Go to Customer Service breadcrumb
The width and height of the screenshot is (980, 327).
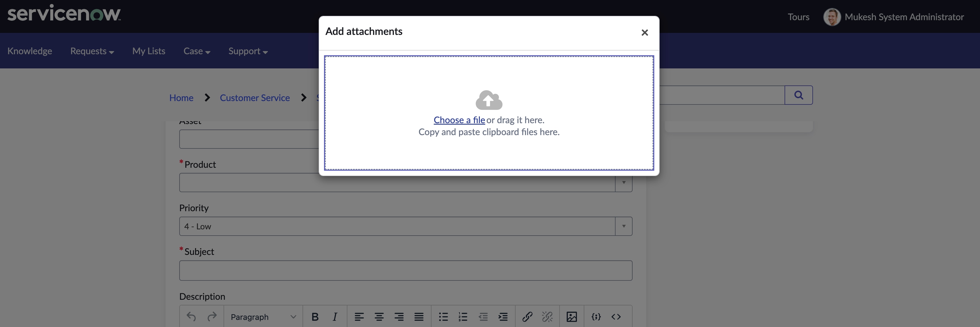click(255, 98)
